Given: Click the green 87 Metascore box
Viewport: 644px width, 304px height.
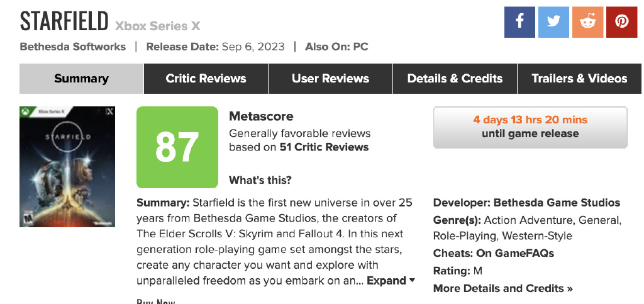Looking at the screenshot, I should [177, 147].
